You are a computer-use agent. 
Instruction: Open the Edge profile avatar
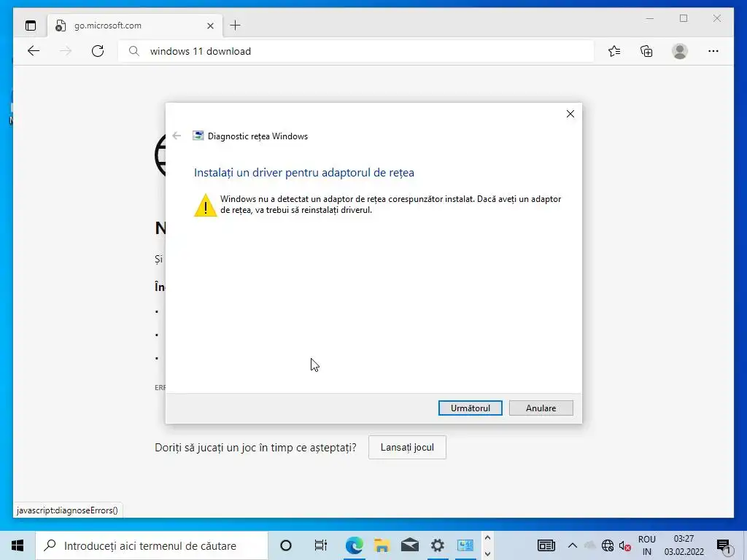pos(680,51)
